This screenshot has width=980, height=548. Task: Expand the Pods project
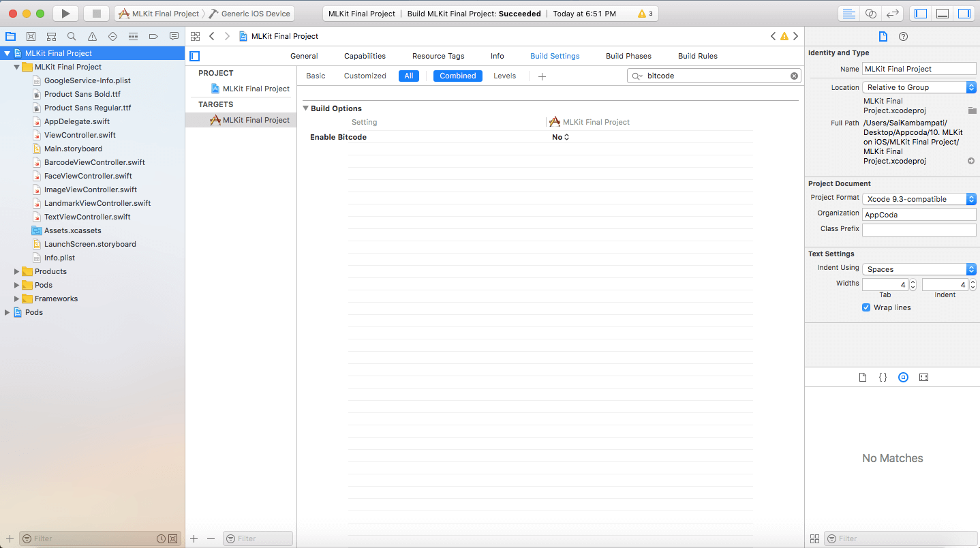tap(7, 312)
